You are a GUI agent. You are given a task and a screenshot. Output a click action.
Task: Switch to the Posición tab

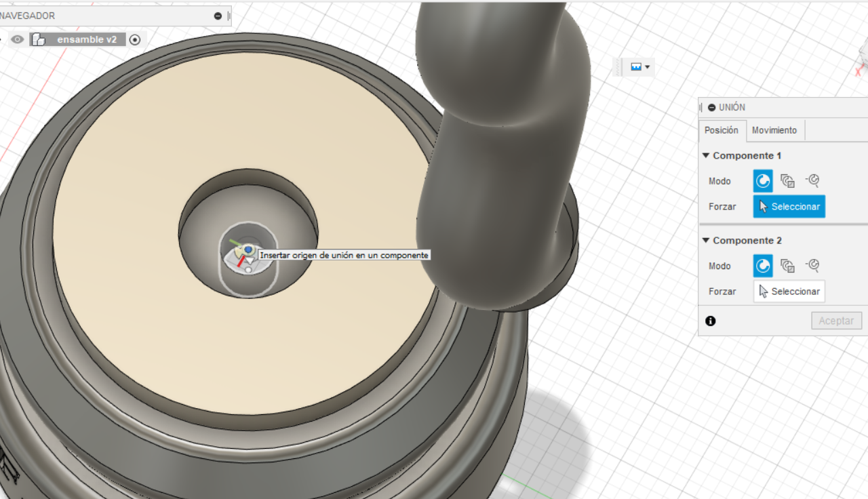(722, 130)
